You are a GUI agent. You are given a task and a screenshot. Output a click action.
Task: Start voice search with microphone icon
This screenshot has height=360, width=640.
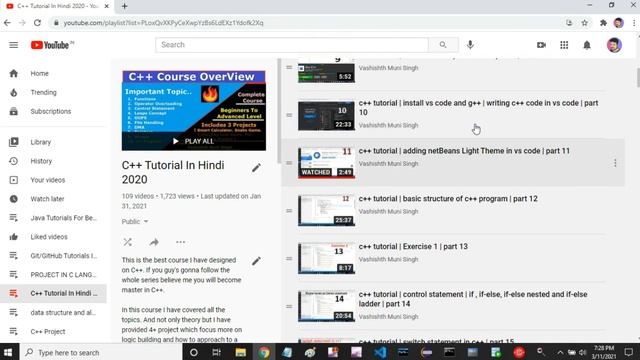470,45
